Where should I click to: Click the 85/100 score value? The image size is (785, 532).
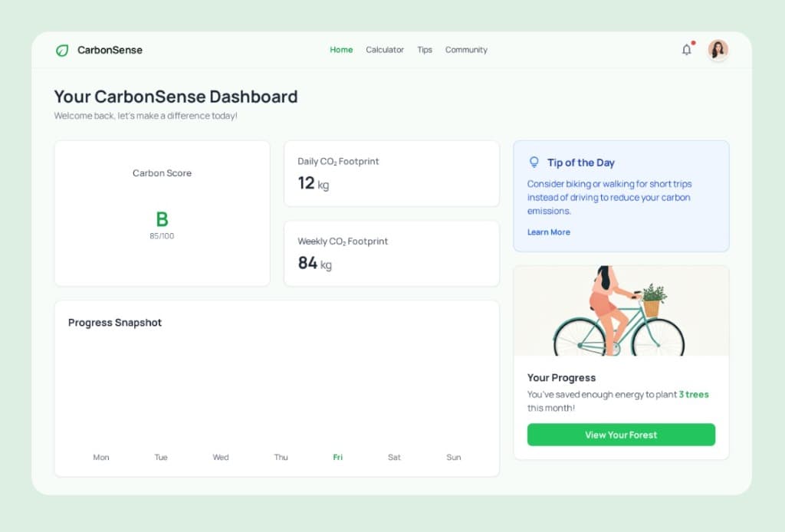coord(162,236)
